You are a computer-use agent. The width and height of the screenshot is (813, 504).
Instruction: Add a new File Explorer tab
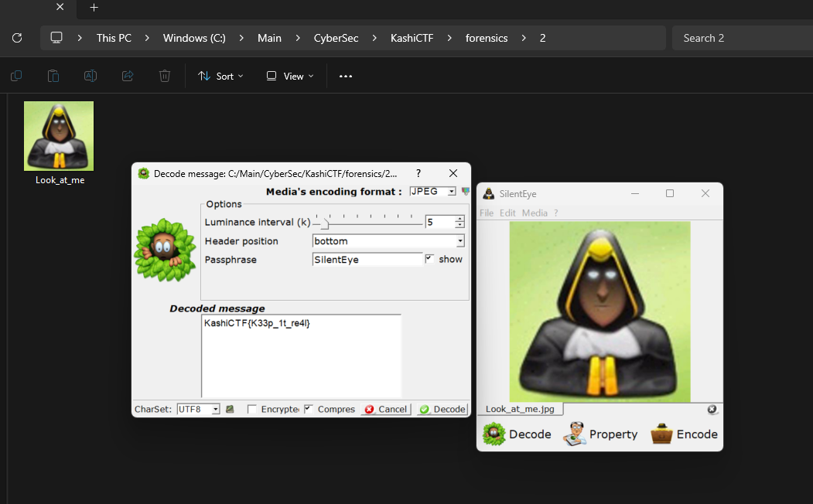(94, 8)
